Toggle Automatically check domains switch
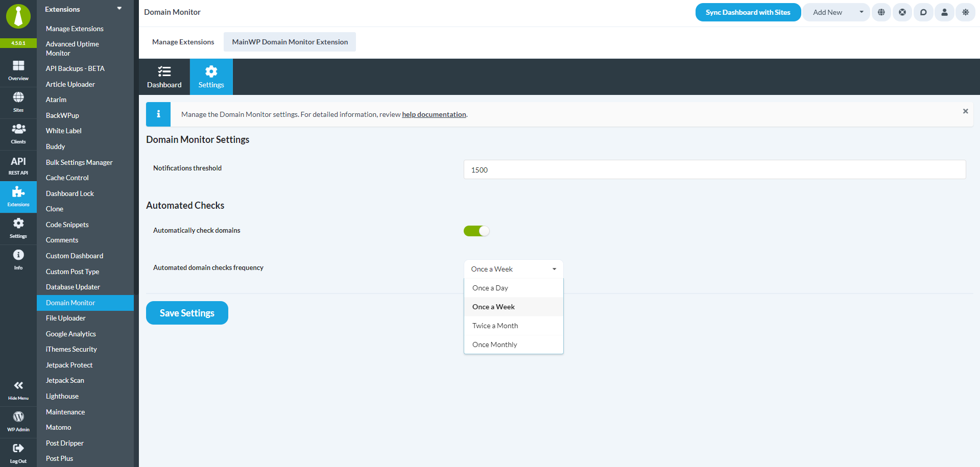Screen dimensions: 980x467 point(476,231)
